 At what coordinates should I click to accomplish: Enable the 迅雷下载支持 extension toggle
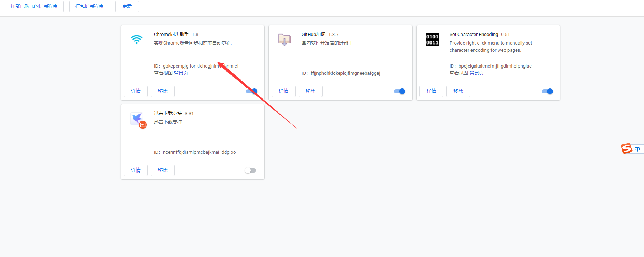click(x=251, y=170)
